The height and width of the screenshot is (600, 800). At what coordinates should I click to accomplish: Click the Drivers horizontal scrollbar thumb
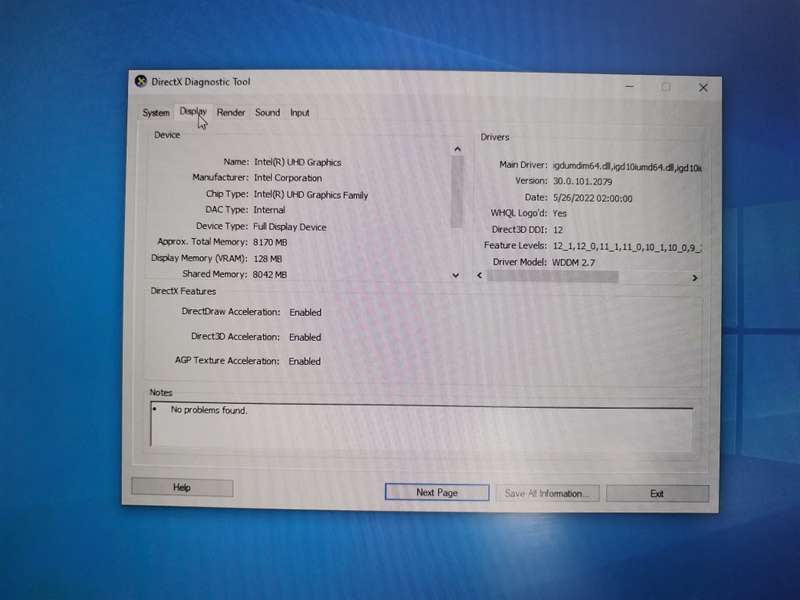(x=553, y=277)
